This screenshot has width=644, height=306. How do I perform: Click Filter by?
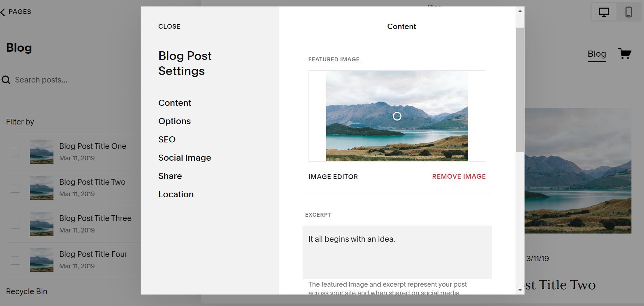pyautogui.click(x=20, y=122)
